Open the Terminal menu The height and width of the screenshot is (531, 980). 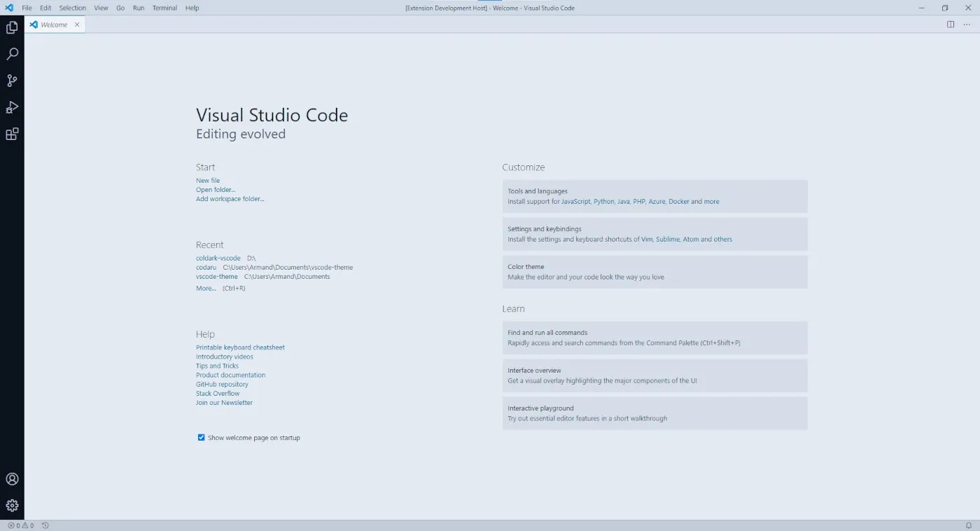tap(164, 8)
